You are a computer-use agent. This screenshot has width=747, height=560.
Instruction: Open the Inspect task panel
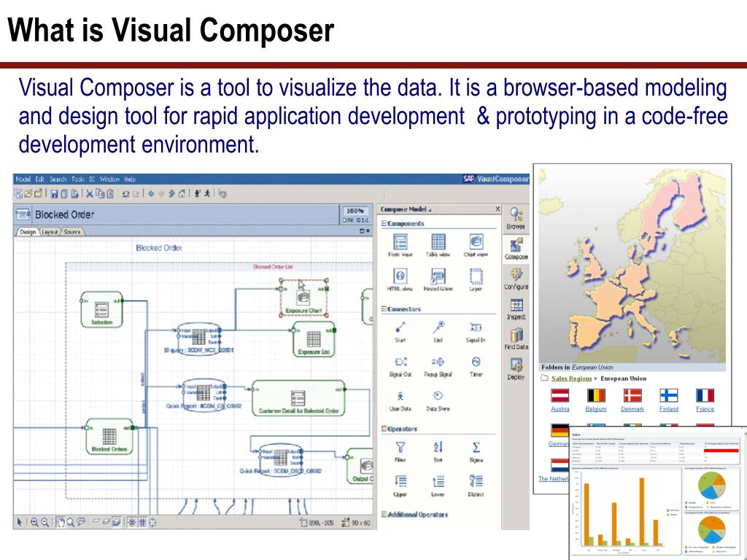[x=516, y=309]
